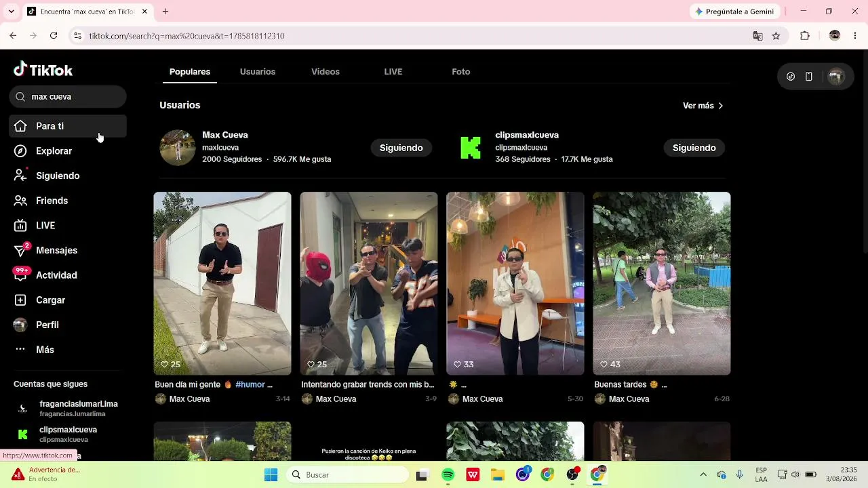Close the TikTok browser tab
This screenshot has height=488, width=868.
point(144,12)
